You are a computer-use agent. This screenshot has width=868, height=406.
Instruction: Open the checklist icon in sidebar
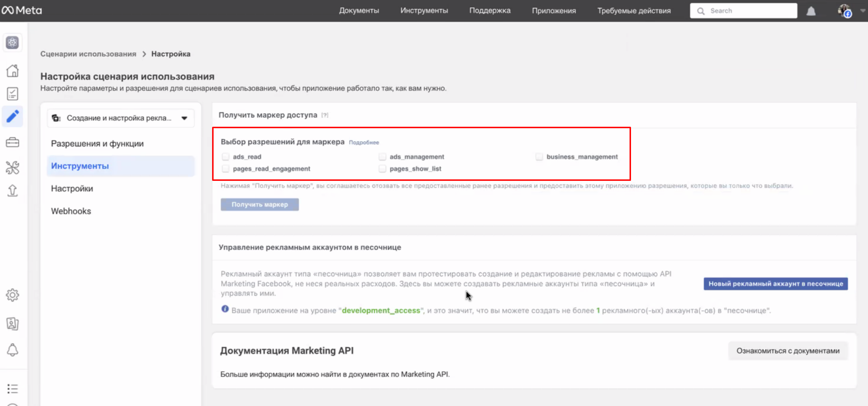[x=13, y=94]
